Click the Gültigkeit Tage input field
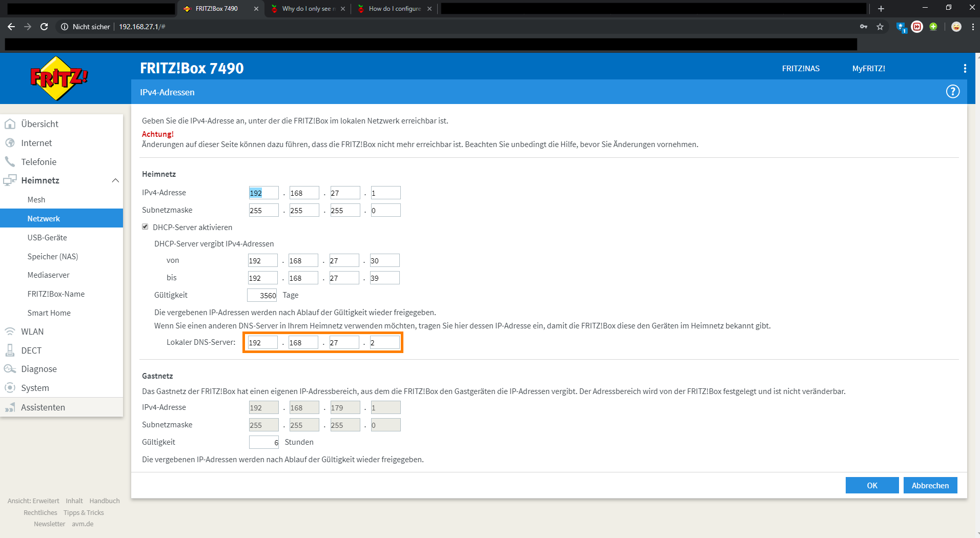Image resolution: width=980 pixels, height=538 pixels. [262, 295]
